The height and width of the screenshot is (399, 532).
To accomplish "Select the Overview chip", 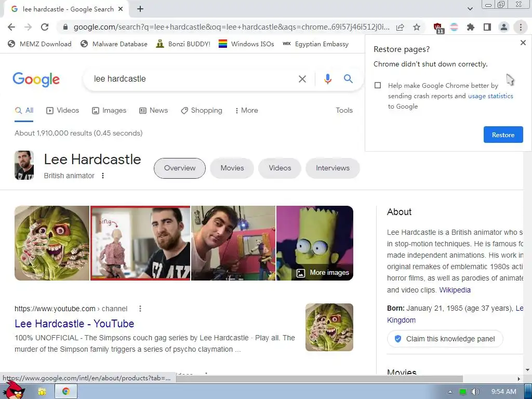I will point(179,168).
